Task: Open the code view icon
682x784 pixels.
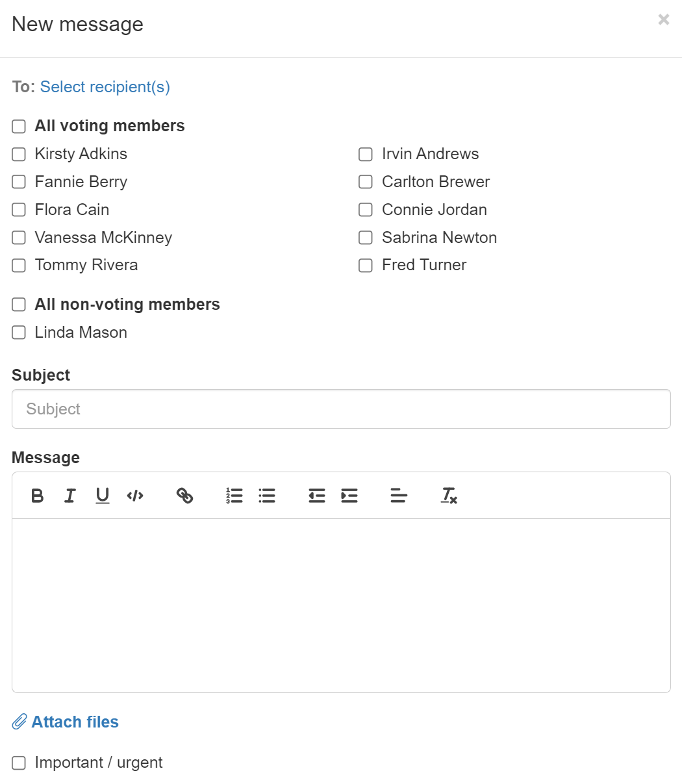Action: 135,496
